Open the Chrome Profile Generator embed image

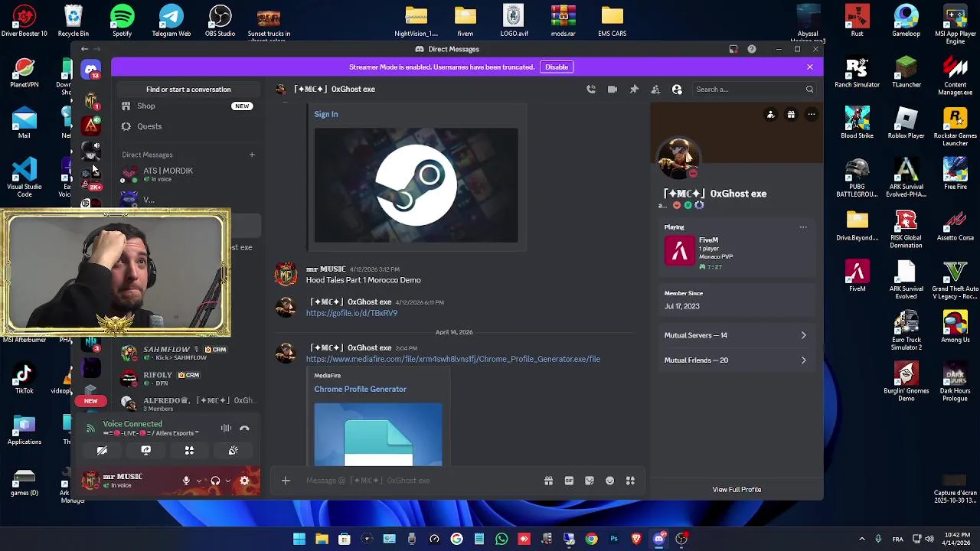pyautogui.click(x=377, y=434)
